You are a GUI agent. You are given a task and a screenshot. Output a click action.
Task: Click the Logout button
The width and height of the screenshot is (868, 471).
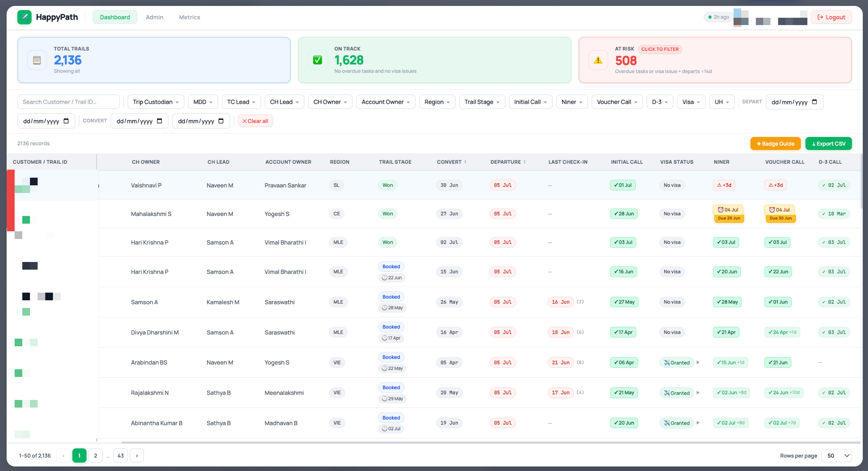click(831, 17)
